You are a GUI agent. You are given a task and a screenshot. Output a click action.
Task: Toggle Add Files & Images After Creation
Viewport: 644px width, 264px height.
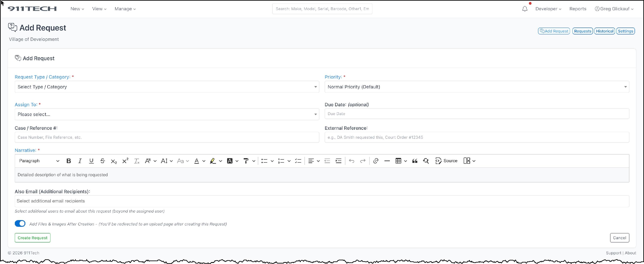click(x=20, y=223)
